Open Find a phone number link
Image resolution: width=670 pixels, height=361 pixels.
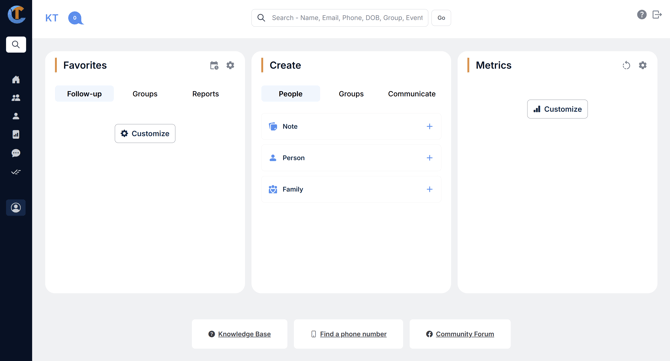point(353,334)
